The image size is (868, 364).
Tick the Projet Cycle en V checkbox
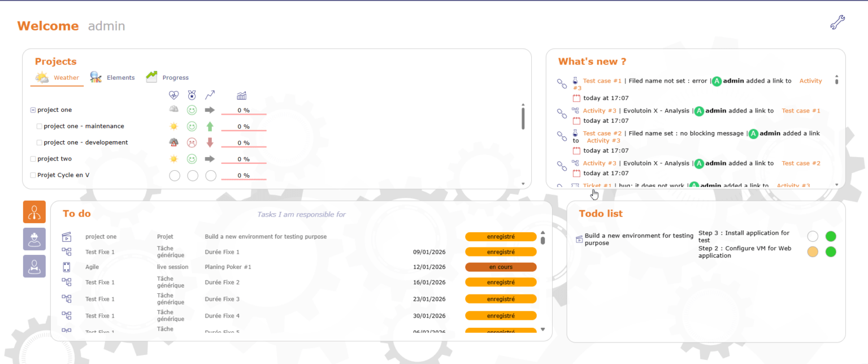(33, 176)
